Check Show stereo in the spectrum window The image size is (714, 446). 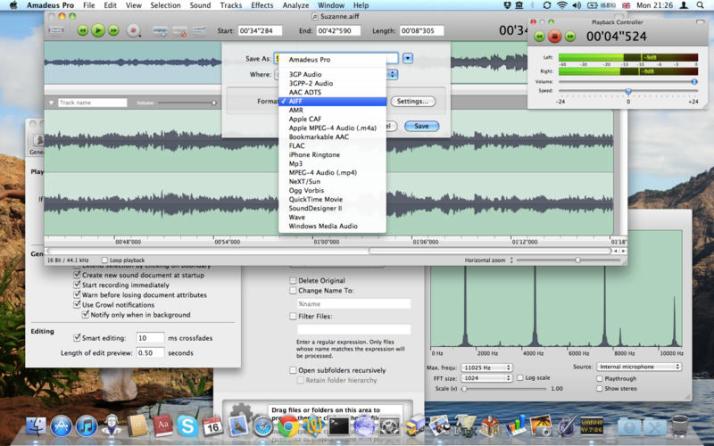(599, 389)
